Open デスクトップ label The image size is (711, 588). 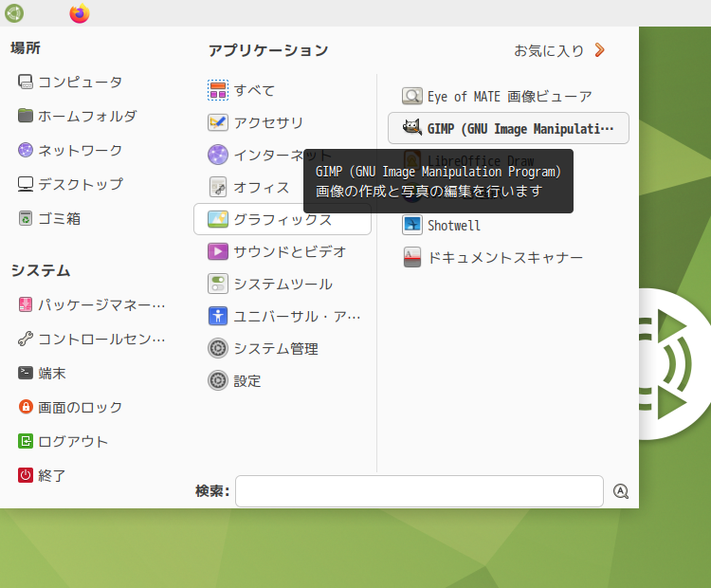[81, 184]
